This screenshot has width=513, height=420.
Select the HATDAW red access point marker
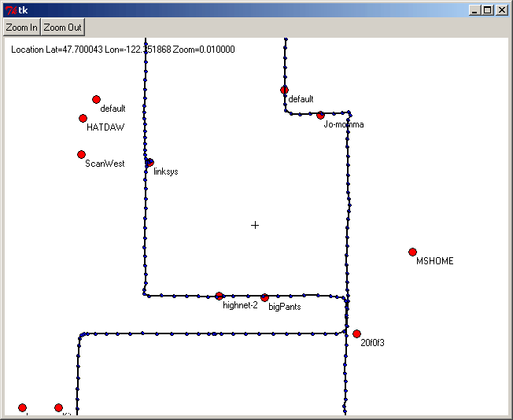point(83,119)
